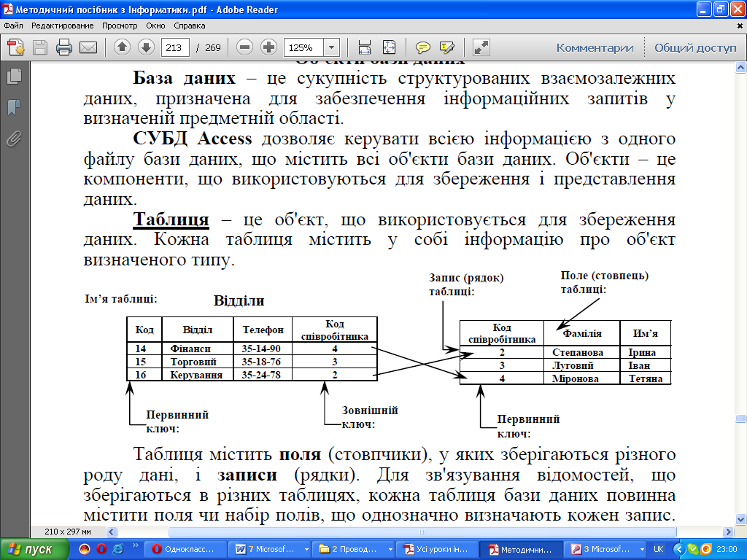Print the document with printer icon
The image size is (747, 560).
pyautogui.click(x=64, y=47)
